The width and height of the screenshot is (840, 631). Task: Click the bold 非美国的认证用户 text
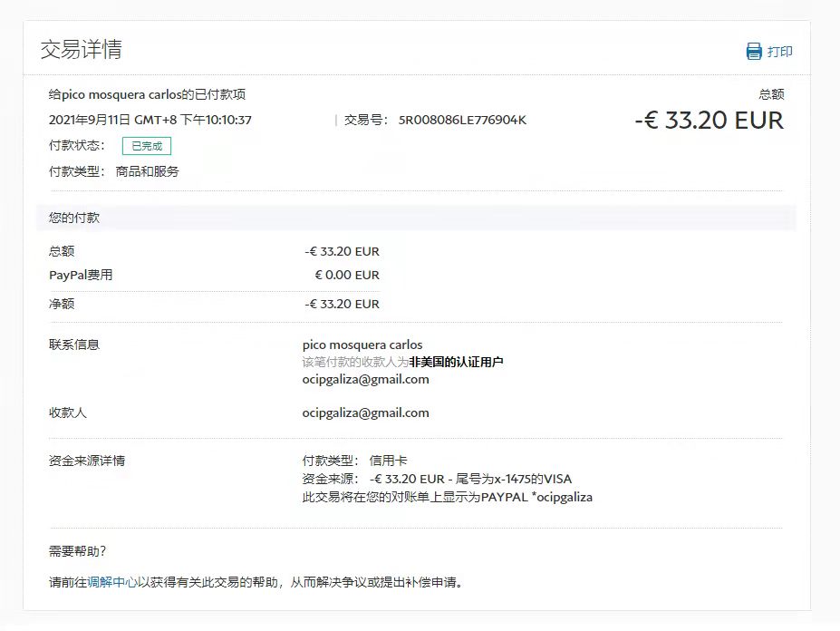pos(456,362)
